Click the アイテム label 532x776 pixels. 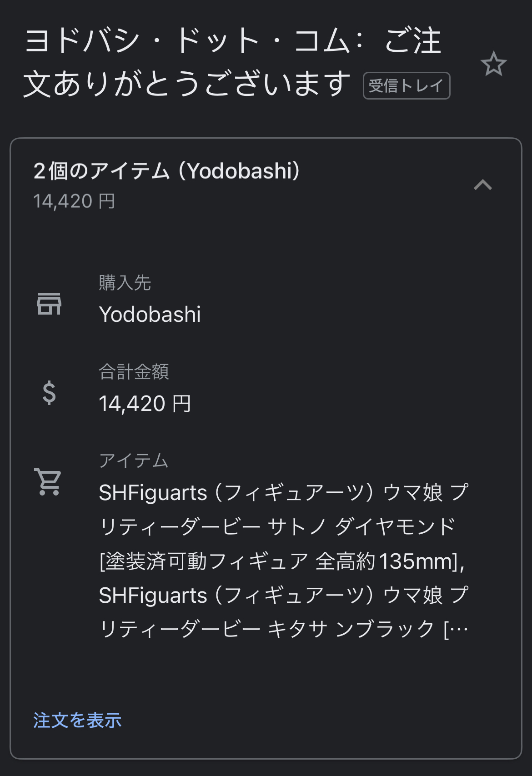click(134, 461)
